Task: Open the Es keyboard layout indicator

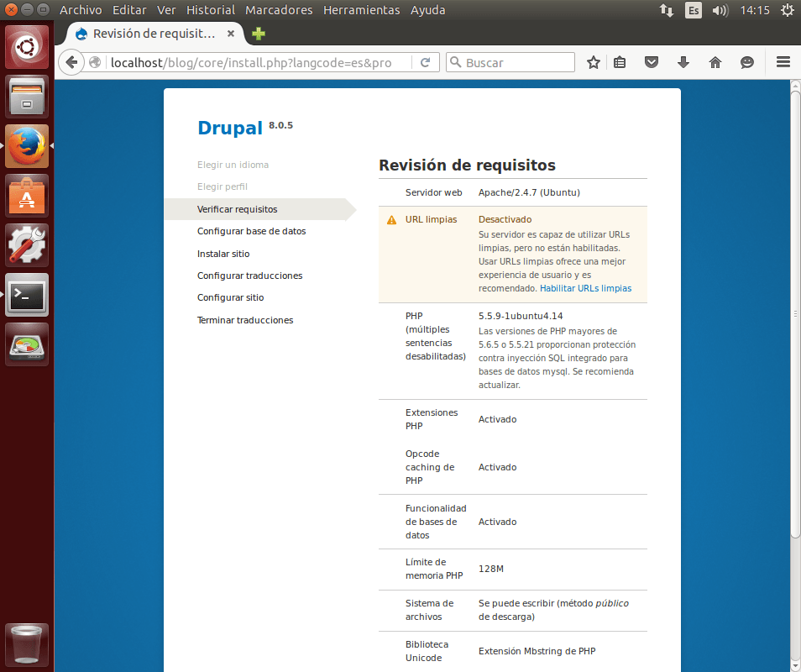Action: pos(694,10)
